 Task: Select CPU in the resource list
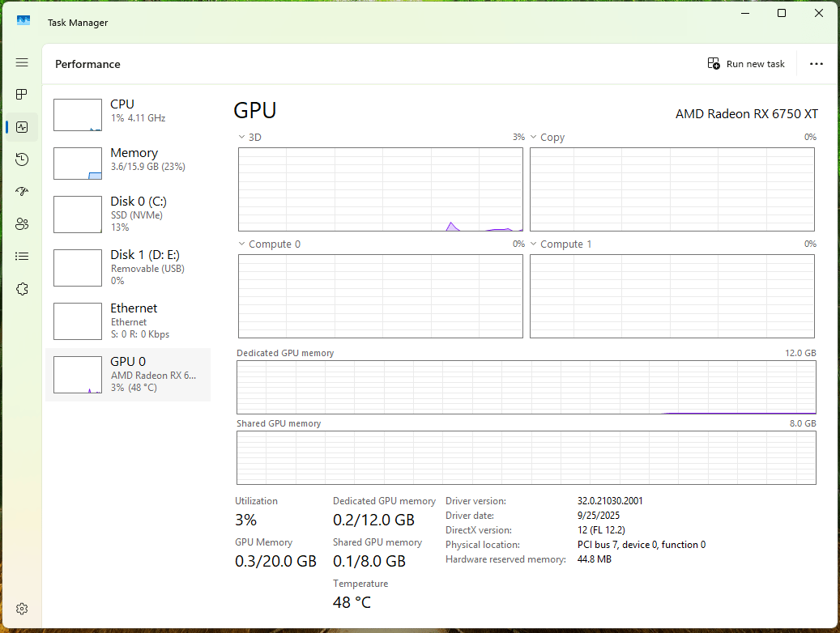128,115
